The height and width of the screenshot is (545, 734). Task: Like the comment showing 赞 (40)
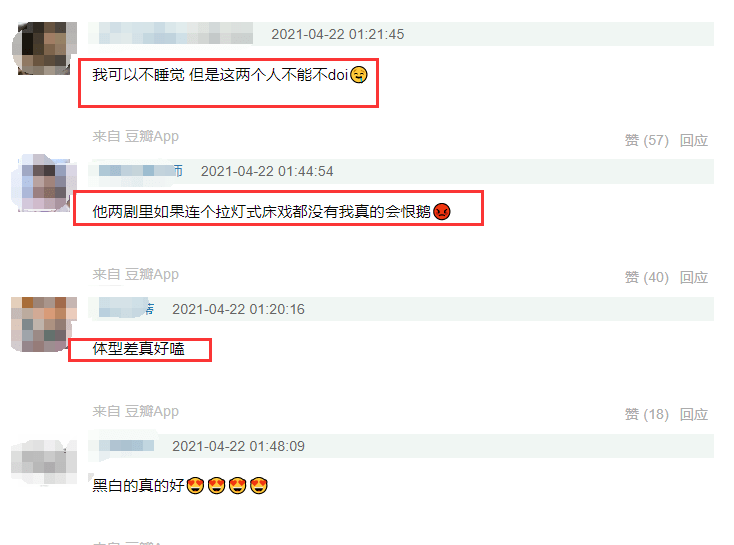tap(646, 278)
